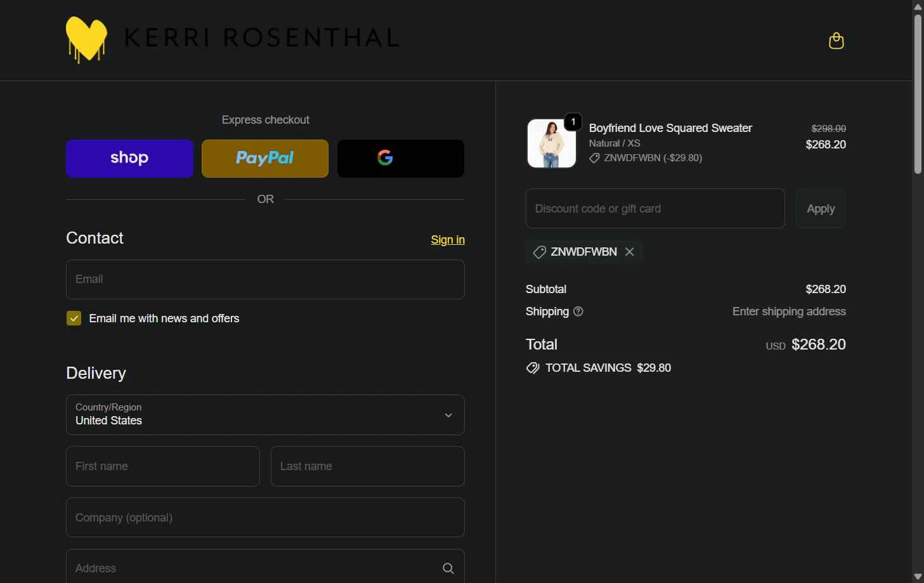Click the Company (optional) field
The width and height of the screenshot is (924, 583).
265,518
